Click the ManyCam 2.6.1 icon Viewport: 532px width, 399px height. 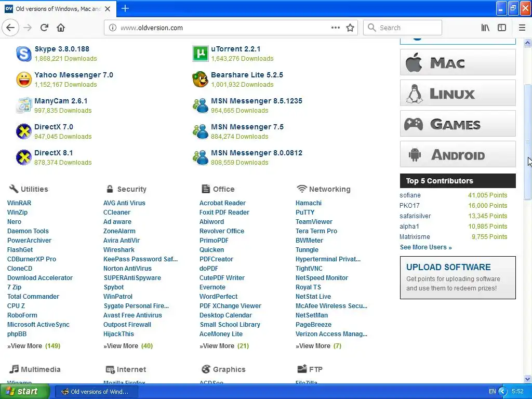(x=24, y=105)
